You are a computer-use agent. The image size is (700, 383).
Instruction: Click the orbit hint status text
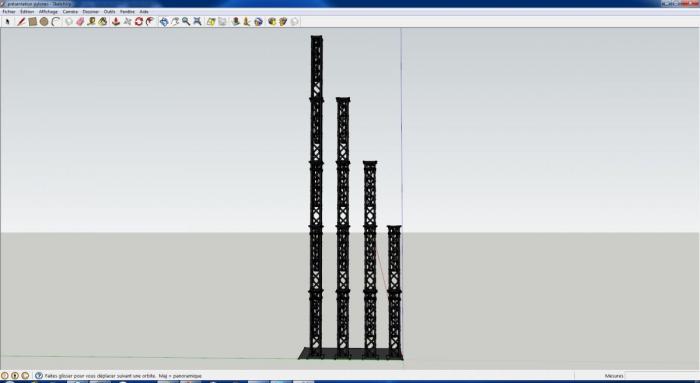123,376
